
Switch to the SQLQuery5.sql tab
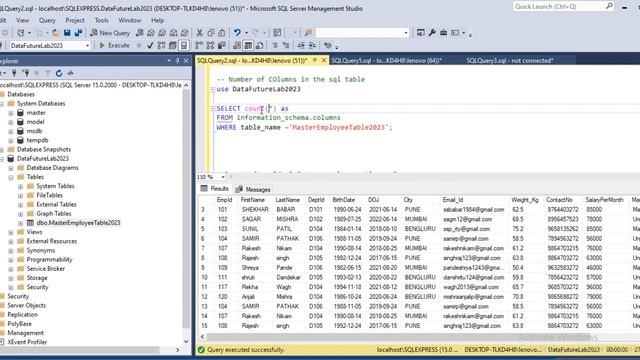pos(386,60)
